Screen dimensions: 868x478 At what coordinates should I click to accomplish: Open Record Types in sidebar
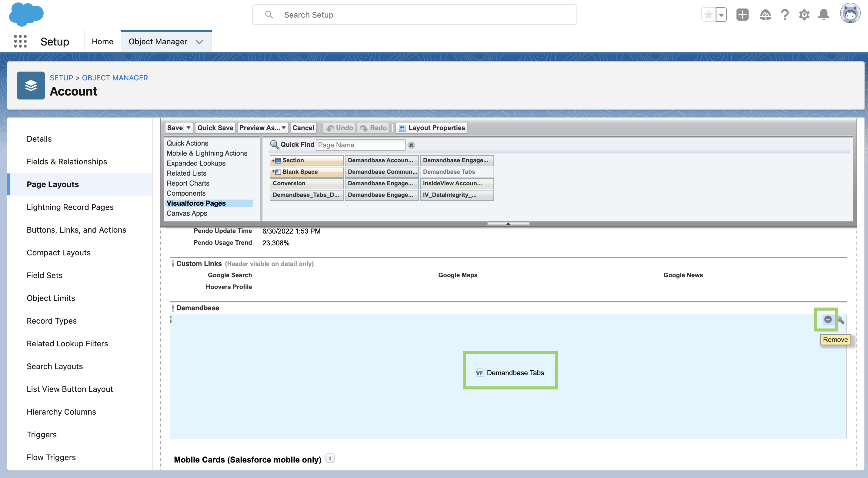[52, 321]
